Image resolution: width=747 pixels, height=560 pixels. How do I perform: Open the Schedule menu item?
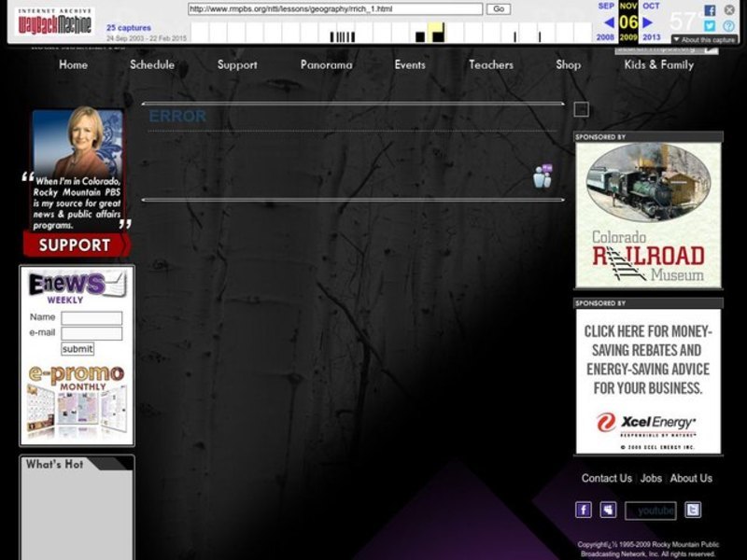pos(152,64)
